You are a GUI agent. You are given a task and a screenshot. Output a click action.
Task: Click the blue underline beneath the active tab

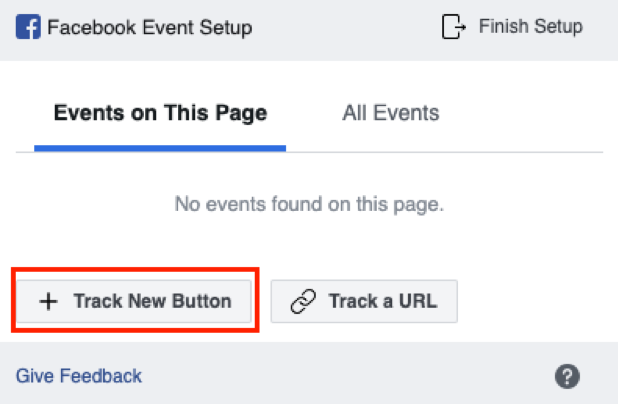point(160,148)
